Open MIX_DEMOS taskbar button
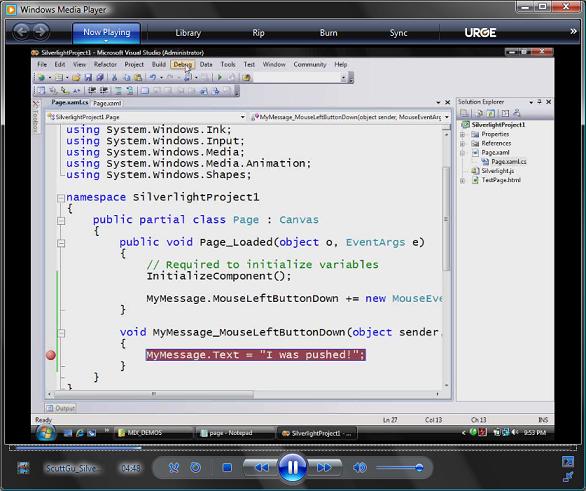586x491 pixels. pyautogui.click(x=153, y=433)
